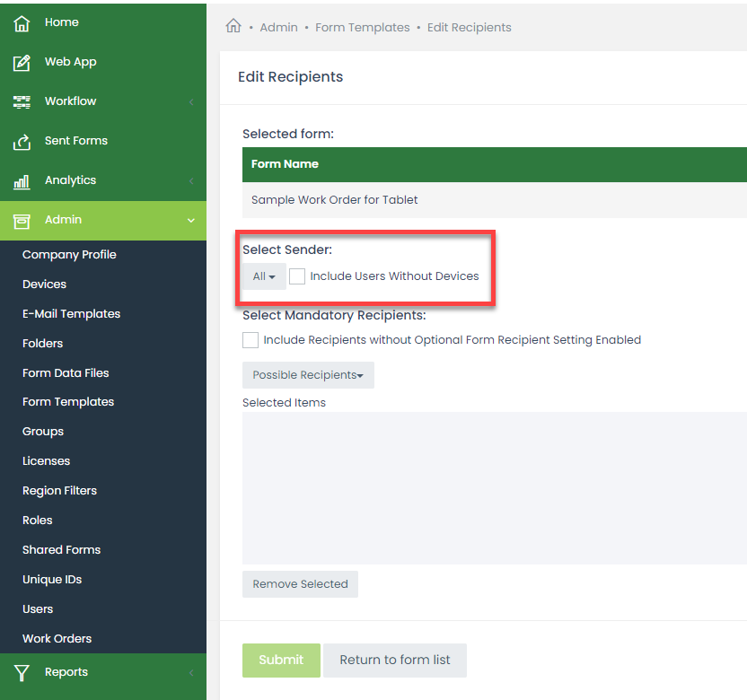
Task: Click the Admin archive box icon
Action: 22,221
